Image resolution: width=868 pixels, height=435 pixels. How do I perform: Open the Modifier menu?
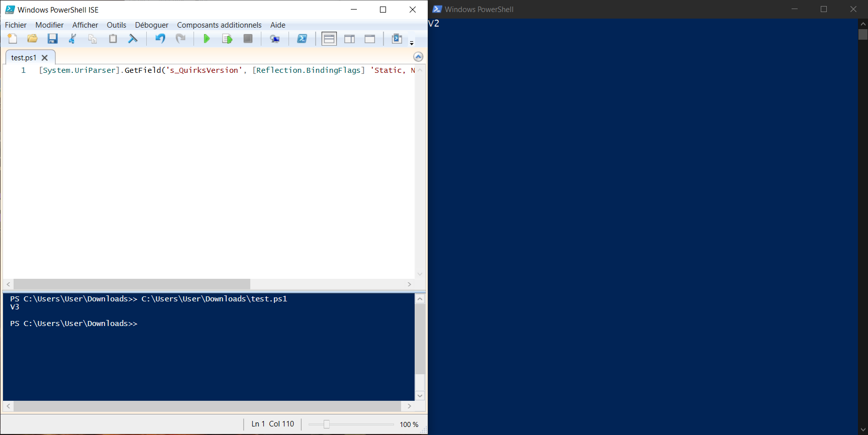(49, 25)
